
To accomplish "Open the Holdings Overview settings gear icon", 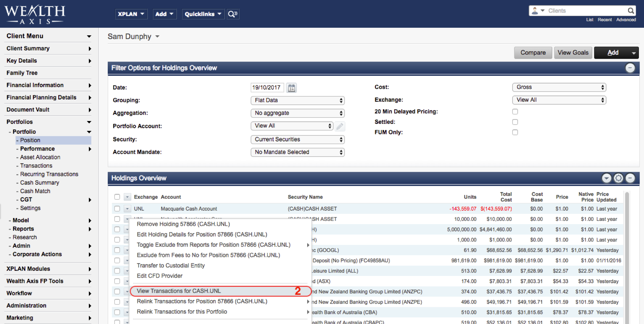I will click(618, 178).
